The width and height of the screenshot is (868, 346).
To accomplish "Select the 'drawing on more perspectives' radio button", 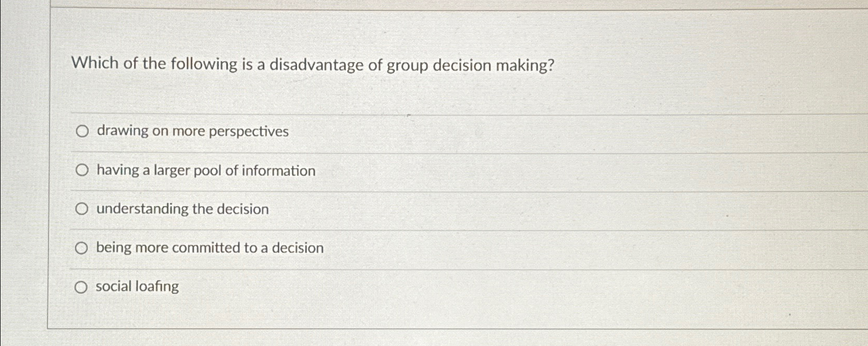I will [81, 132].
